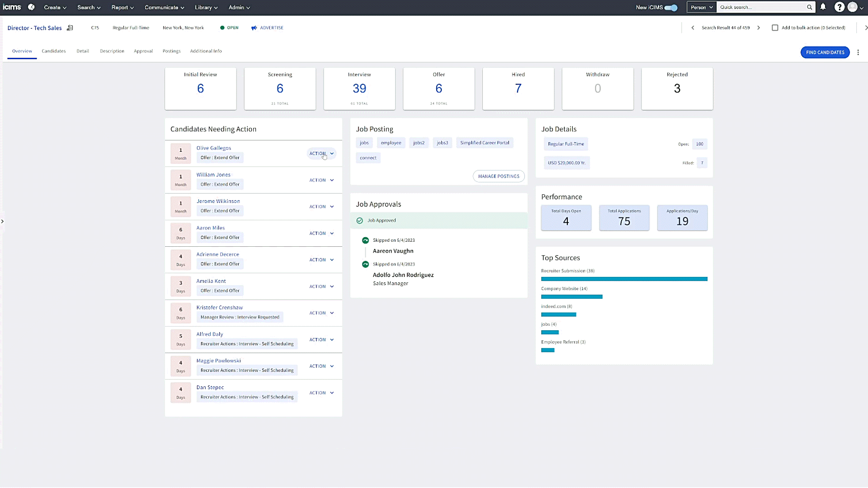
Task: Click the notifications bell icon
Action: click(823, 7)
